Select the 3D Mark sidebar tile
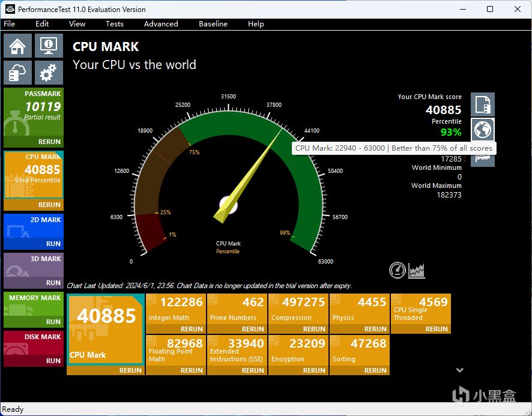The width and height of the screenshot is (532, 416). pos(34,265)
